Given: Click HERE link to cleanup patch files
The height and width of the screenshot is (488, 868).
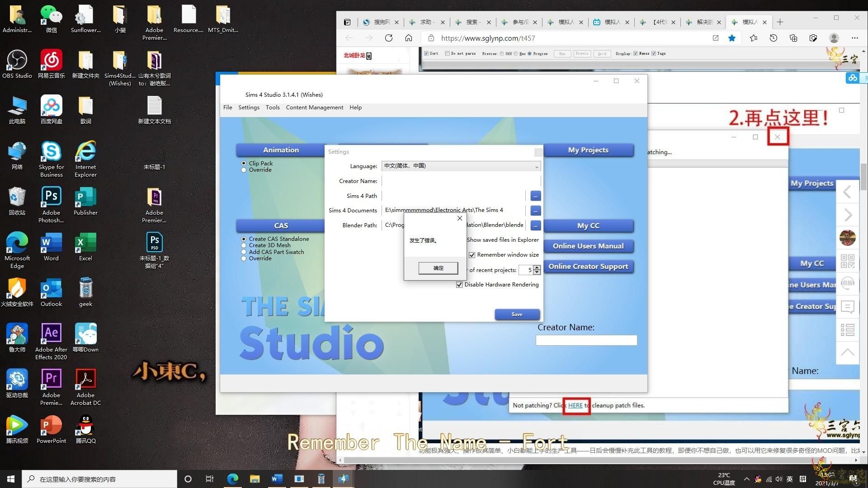Looking at the screenshot, I should [575, 405].
